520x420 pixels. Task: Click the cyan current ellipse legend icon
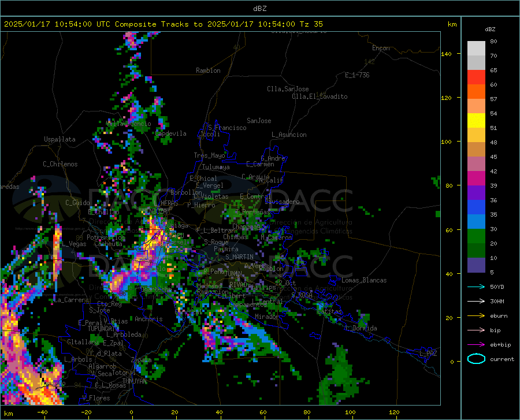click(x=476, y=359)
